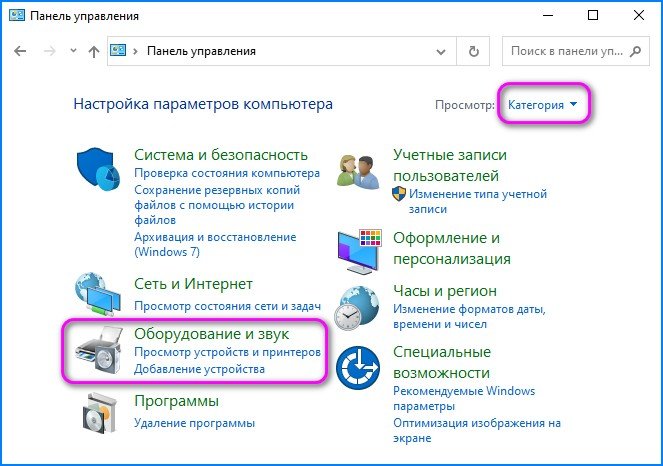Open Проверка состояния компьютера link

point(227,173)
